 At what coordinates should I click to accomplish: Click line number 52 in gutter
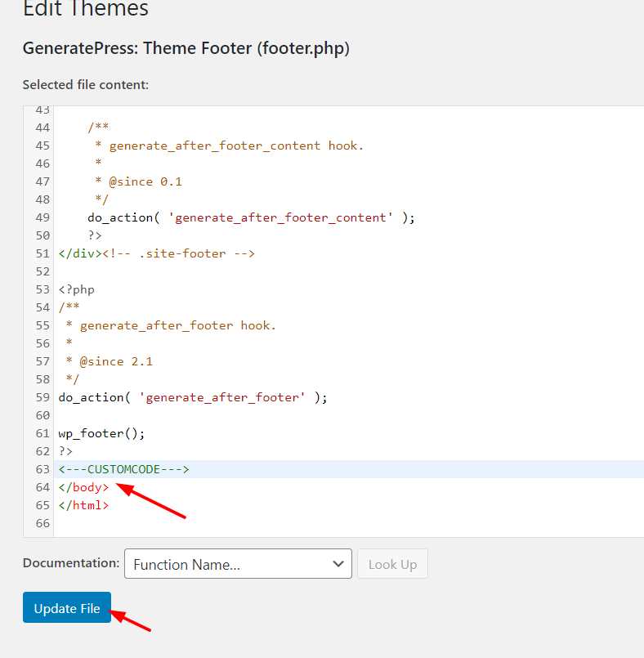click(42, 271)
